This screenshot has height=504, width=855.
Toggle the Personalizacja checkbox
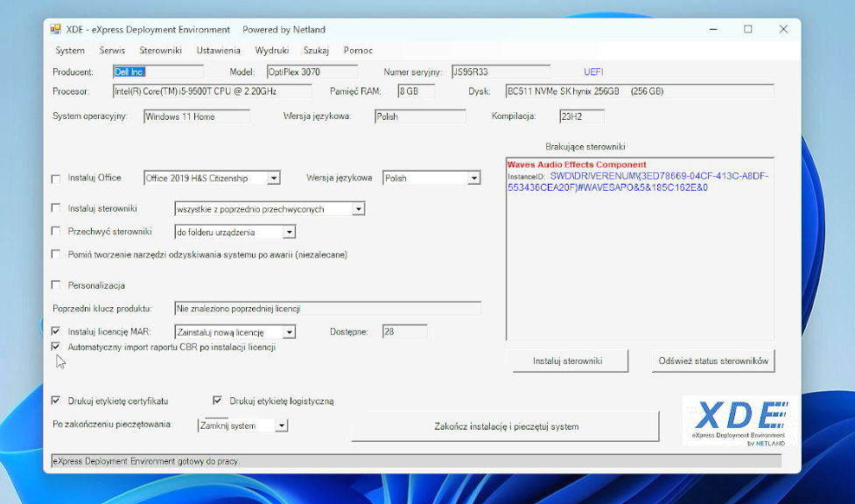(57, 285)
